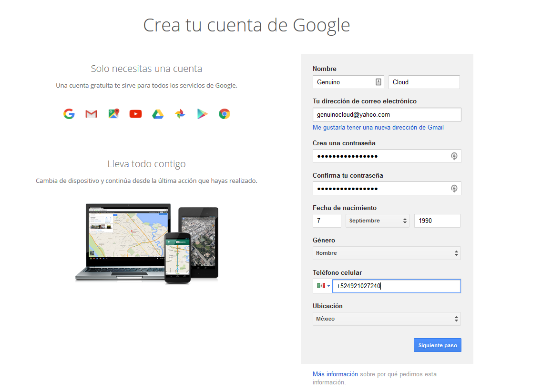Click the 'Nombre' label
The width and height of the screenshot is (552, 392).
(x=325, y=69)
